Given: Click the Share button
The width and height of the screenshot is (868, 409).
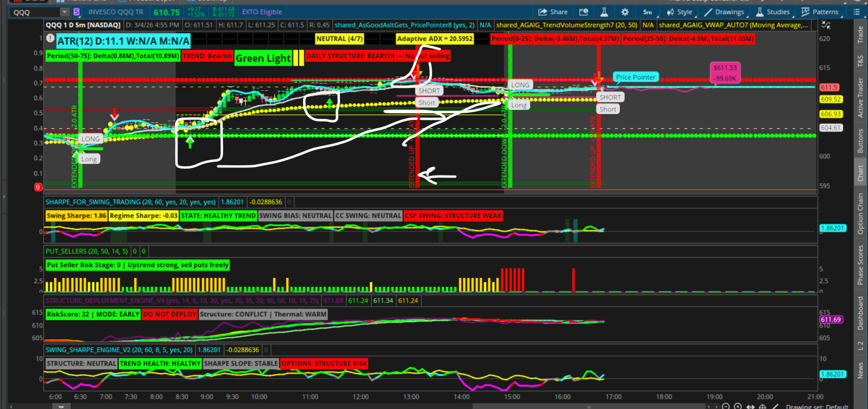Looking at the screenshot, I should (553, 12).
